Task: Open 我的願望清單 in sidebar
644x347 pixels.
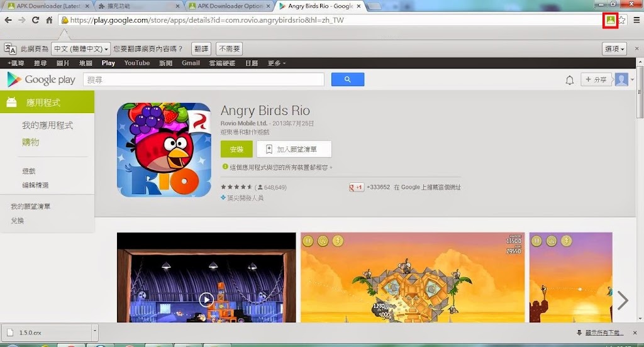Action: 30,207
